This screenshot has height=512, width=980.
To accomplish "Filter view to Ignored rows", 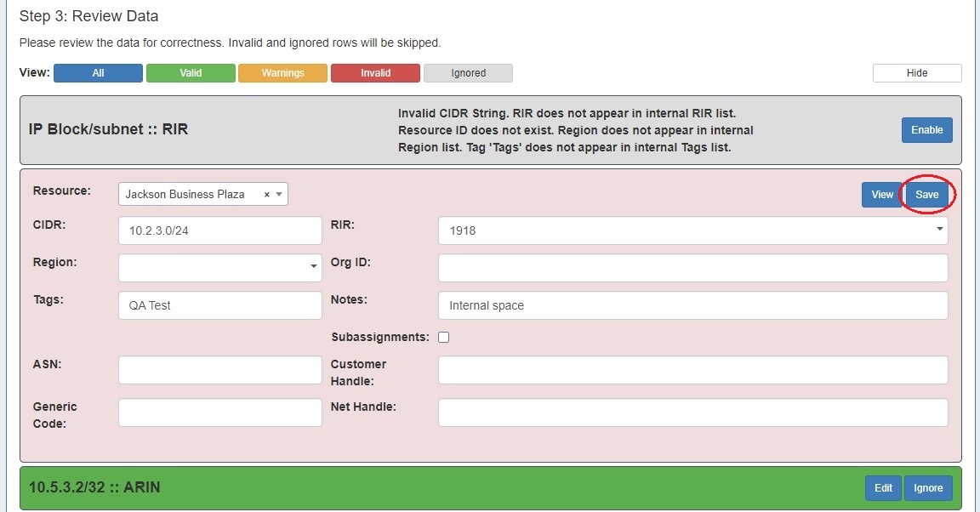I will tap(468, 73).
